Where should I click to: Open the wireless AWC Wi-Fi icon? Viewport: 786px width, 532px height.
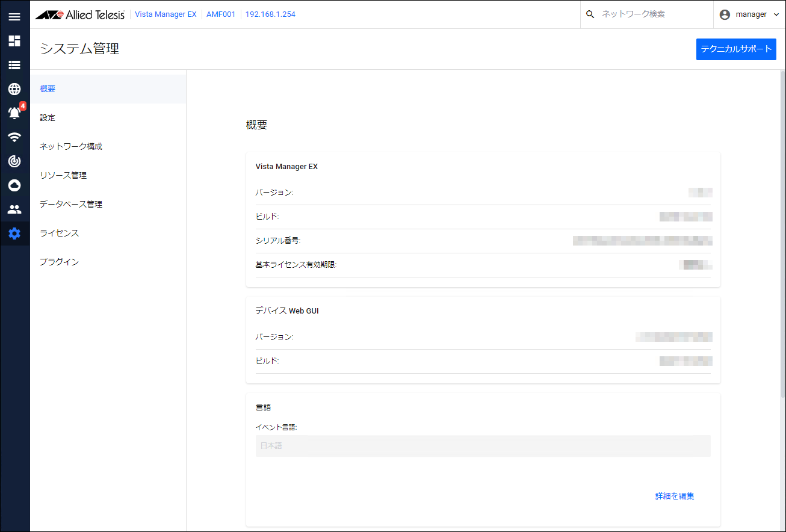coord(14,137)
